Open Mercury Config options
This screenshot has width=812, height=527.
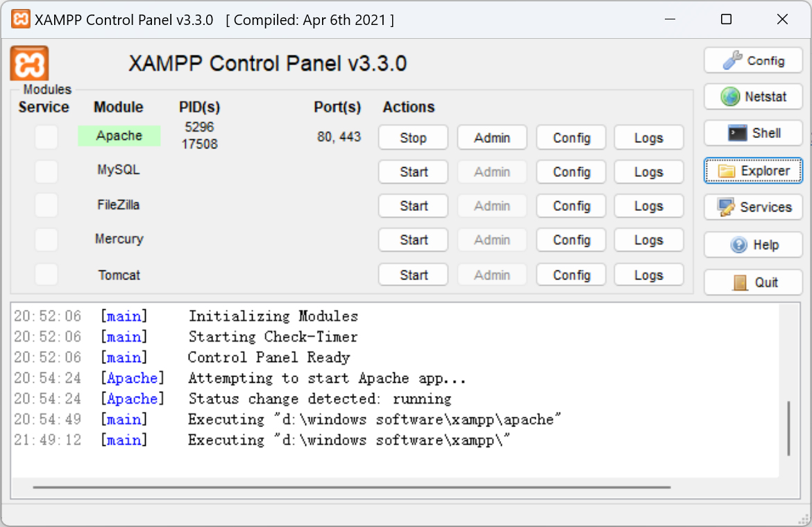tap(571, 240)
